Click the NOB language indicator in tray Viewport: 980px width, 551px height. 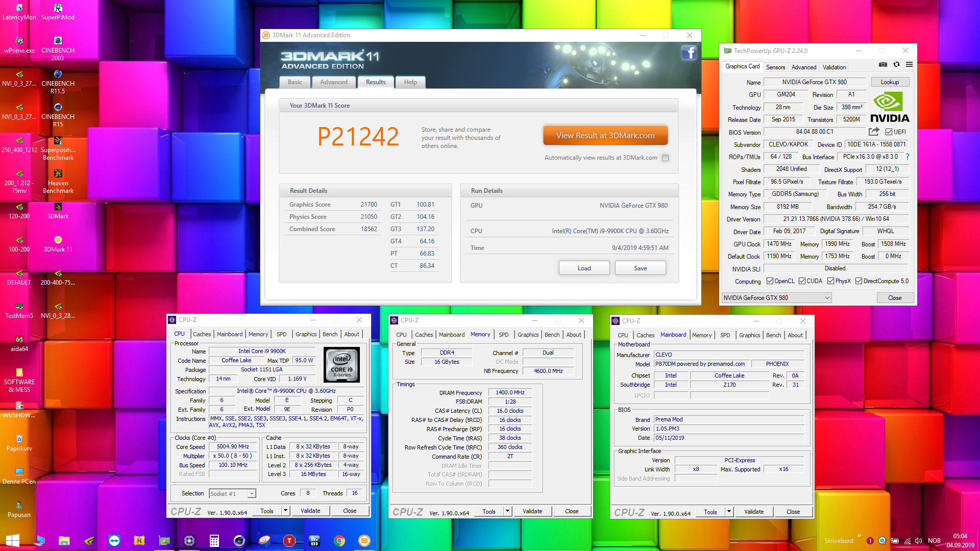pos(934,541)
